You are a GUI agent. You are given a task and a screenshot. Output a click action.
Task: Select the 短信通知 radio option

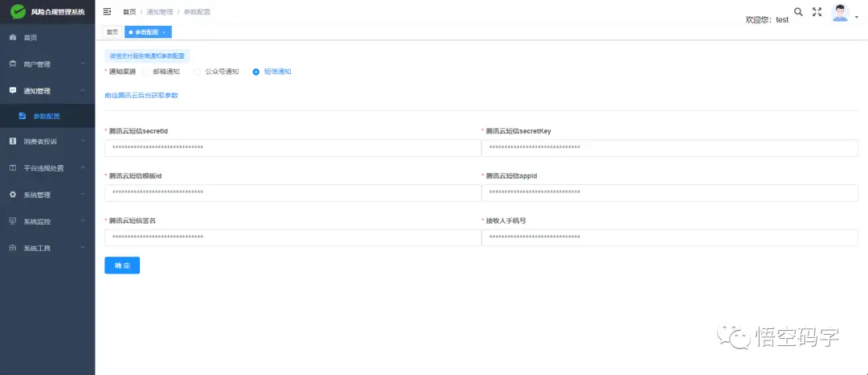click(x=256, y=72)
